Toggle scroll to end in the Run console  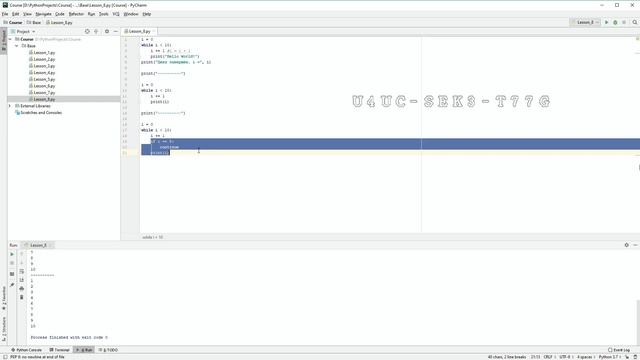click(x=22, y=280)
